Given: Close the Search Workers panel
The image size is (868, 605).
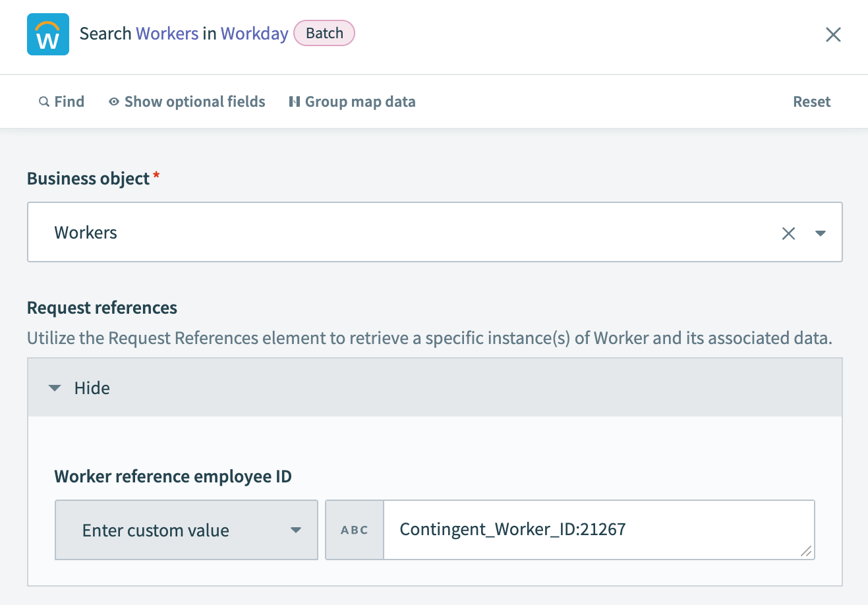Looking at the screenshot, I should point(833,34).
